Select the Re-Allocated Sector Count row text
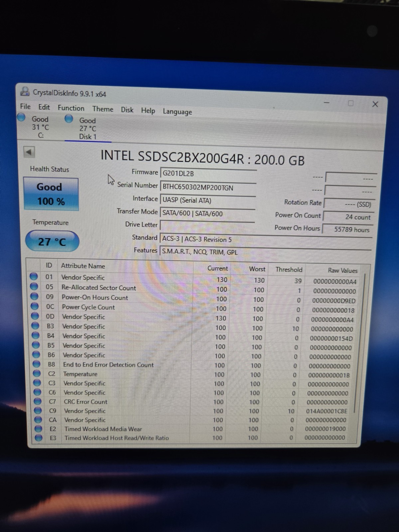 click(99, 288)
